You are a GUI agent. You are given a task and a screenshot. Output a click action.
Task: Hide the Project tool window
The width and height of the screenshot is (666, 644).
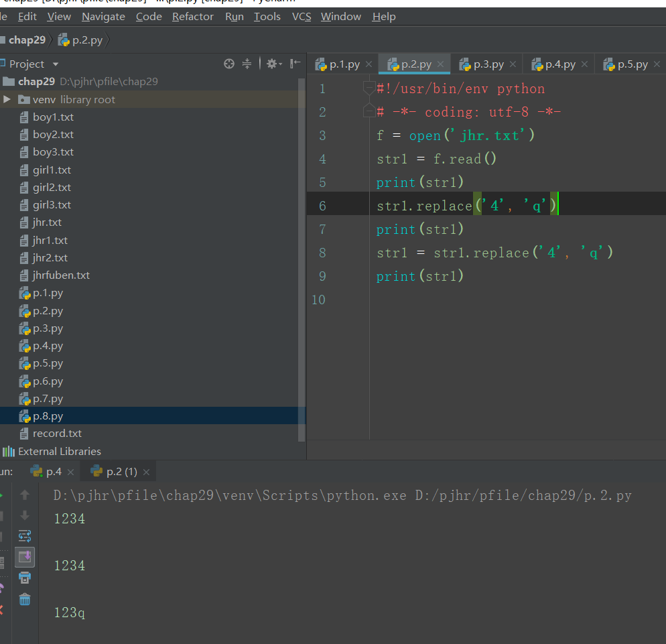pyautogui.click(x=295, y=64)
